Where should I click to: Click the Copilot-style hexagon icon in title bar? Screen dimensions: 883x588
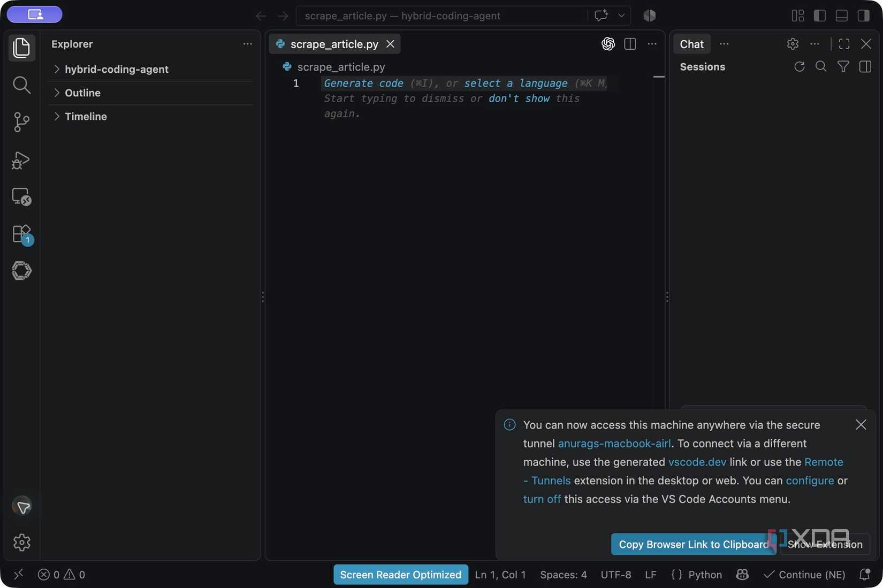649,16
